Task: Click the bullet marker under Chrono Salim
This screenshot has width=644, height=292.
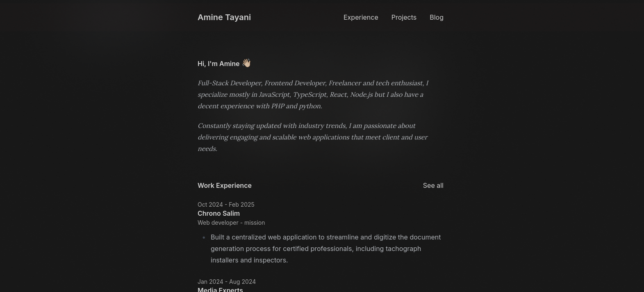Action: (204, 237)
